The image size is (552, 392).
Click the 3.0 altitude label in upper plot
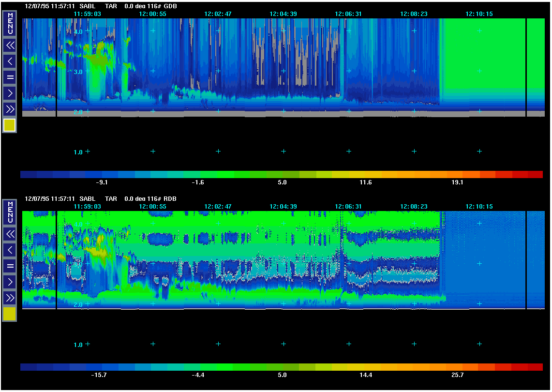78,72
